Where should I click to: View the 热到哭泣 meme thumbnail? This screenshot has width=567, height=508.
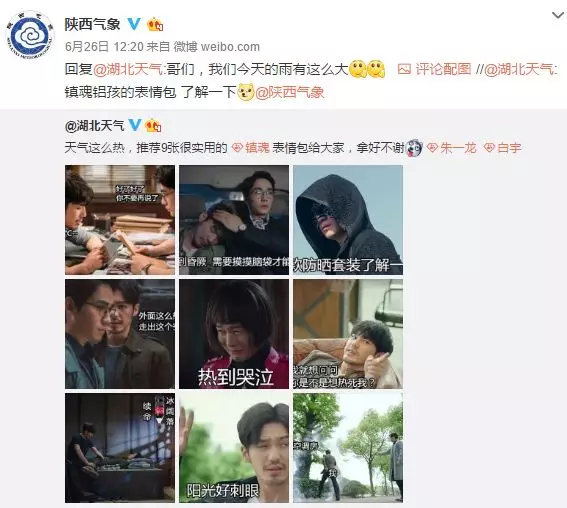[234, 334]
